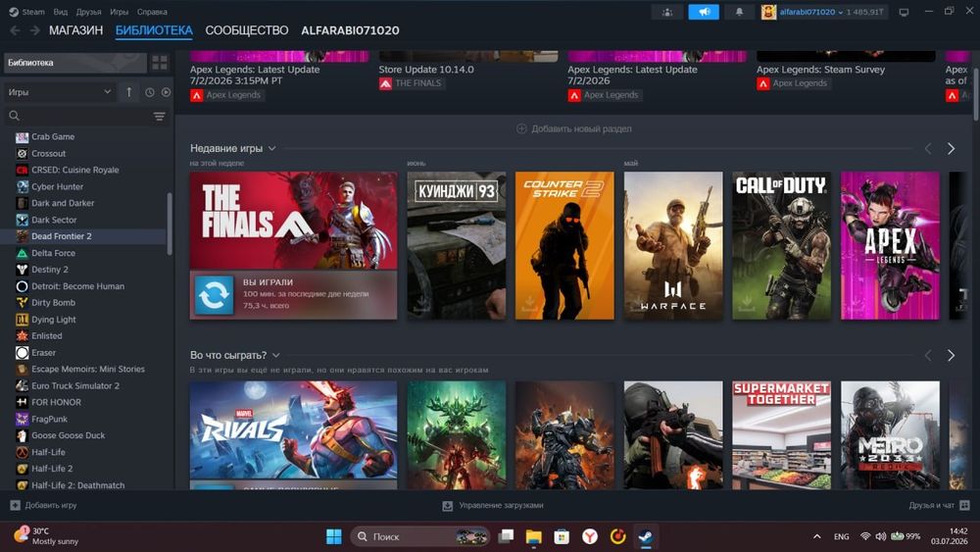
Task: Select Counter-Strike 2 cover
Action: pyautogui.click(x=564, y=246)
